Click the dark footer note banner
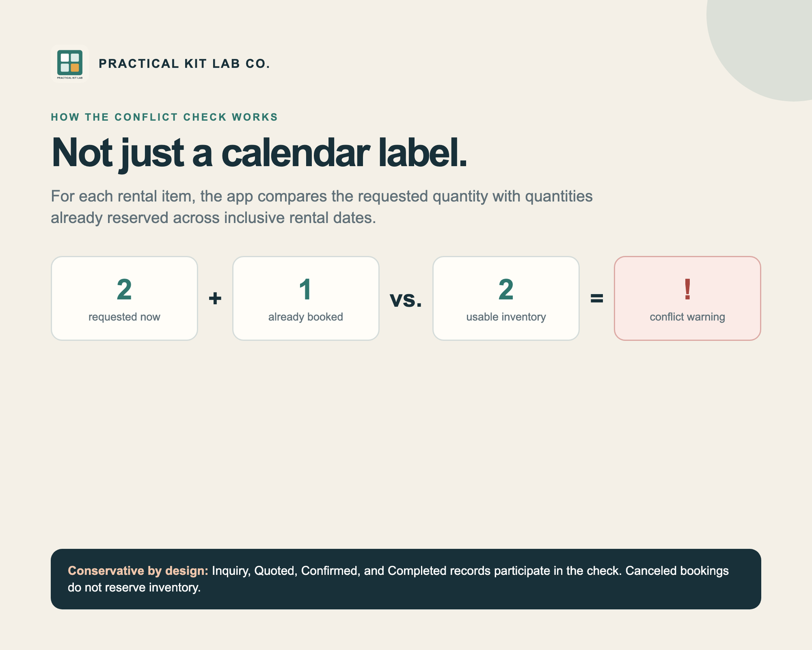 [x=406, y=579]
